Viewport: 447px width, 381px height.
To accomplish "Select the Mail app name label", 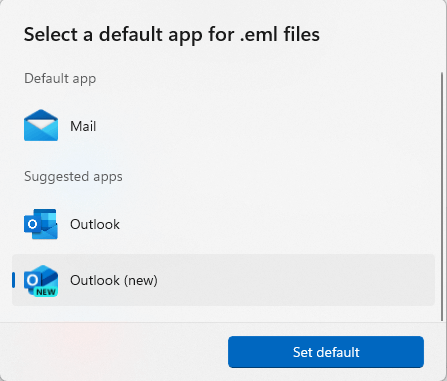I will tap(83, 126).
